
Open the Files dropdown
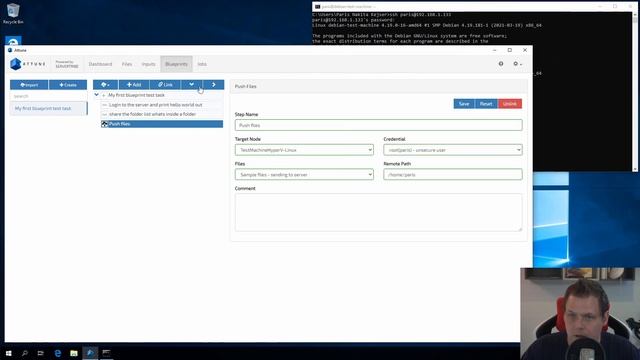tap(304, 174)
